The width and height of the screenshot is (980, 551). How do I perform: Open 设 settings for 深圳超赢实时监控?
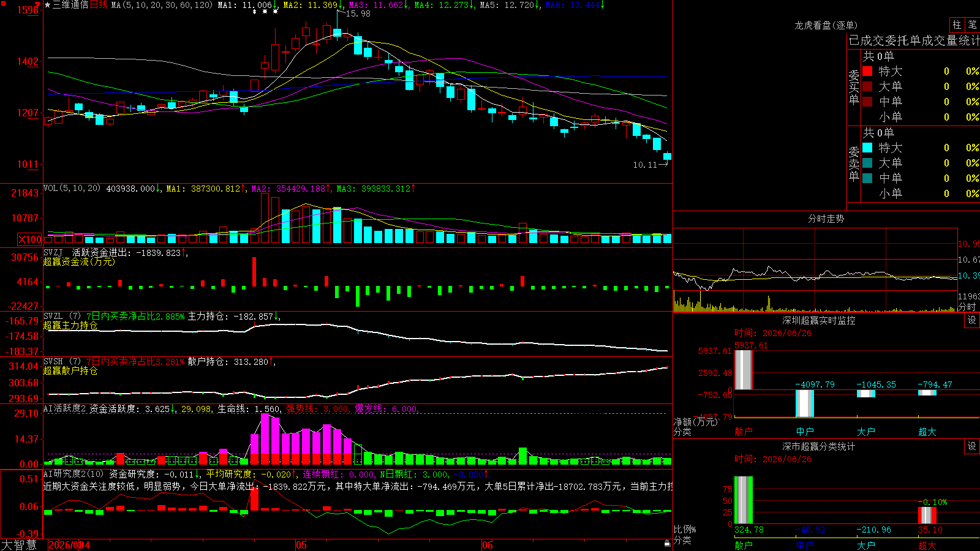pyautogui.click(x=972, y=320)
